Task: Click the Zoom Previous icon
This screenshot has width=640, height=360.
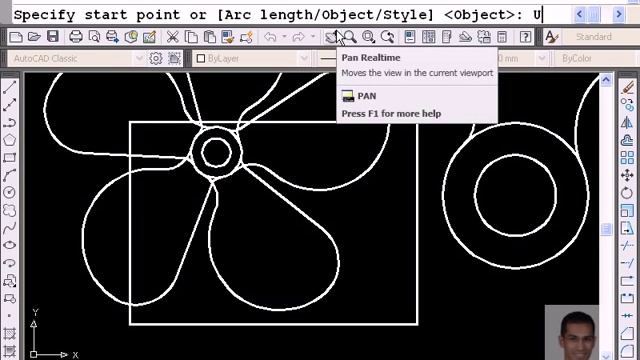Action: click(387, 37)
